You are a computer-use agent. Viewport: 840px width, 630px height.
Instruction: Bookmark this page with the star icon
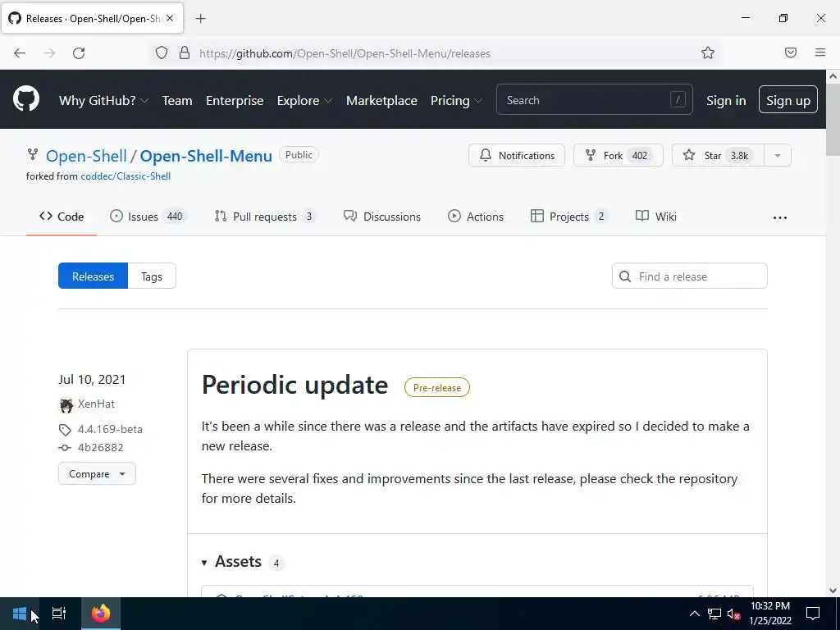pyautogui.click(x=708, y=53)
